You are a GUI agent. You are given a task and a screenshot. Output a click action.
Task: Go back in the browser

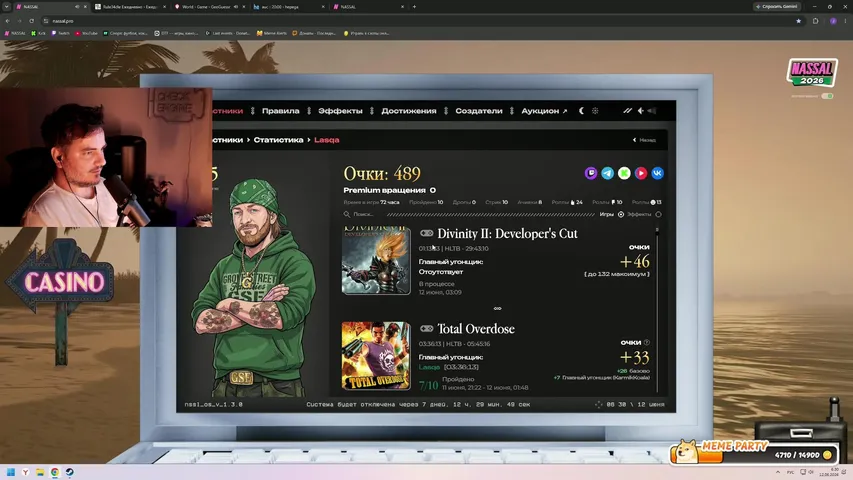(8, 21)
